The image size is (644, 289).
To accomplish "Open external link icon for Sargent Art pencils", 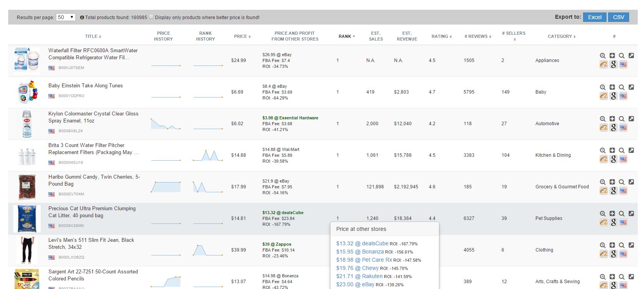I will (631, 277).
